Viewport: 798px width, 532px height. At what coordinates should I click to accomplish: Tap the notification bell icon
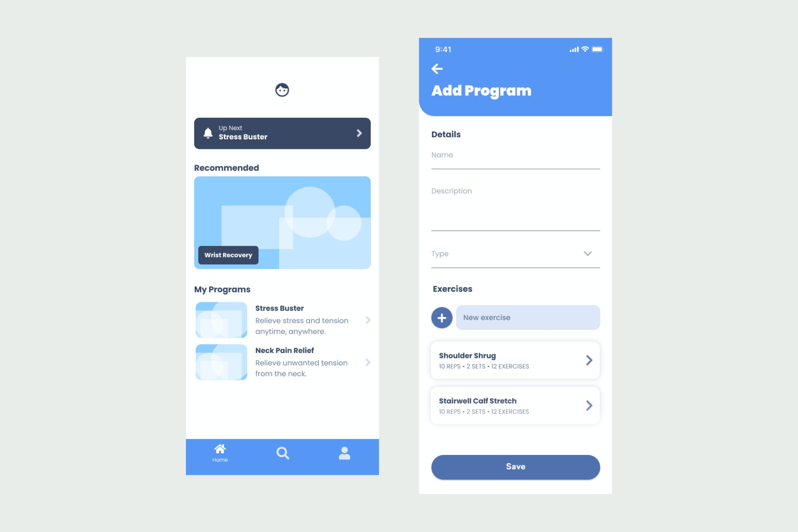tap(208, 133)
